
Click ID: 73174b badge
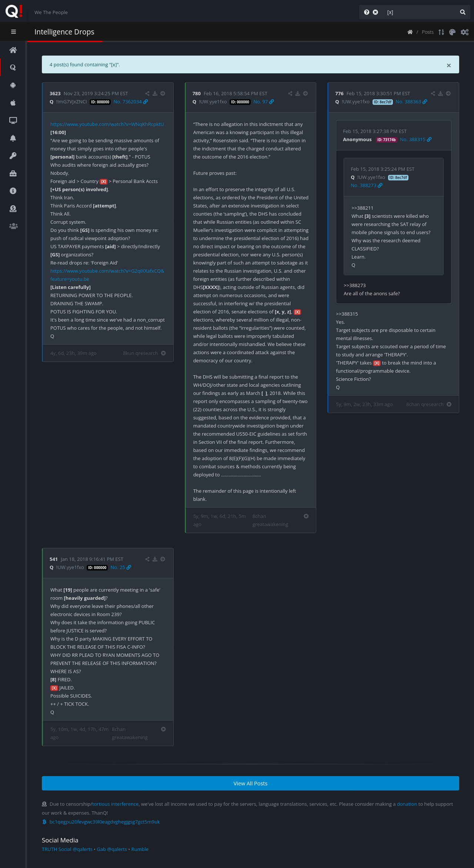click(x=387, y=140)
